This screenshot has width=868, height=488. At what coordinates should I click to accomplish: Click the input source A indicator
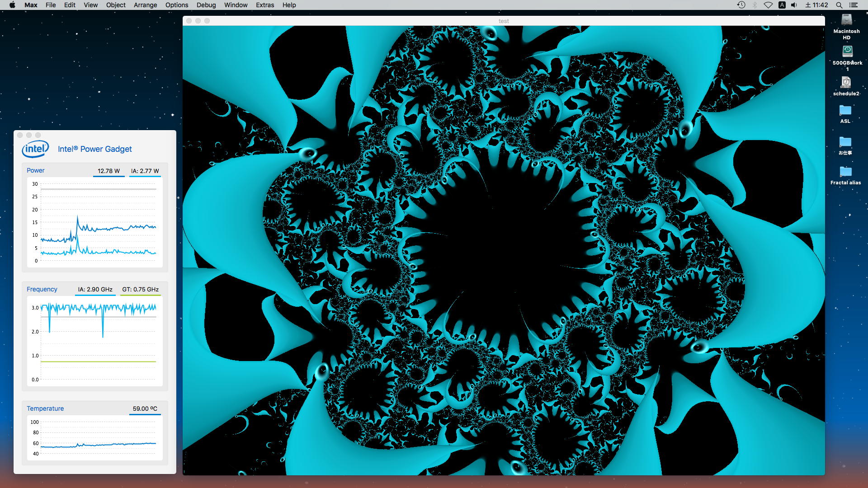click(782, 5)
